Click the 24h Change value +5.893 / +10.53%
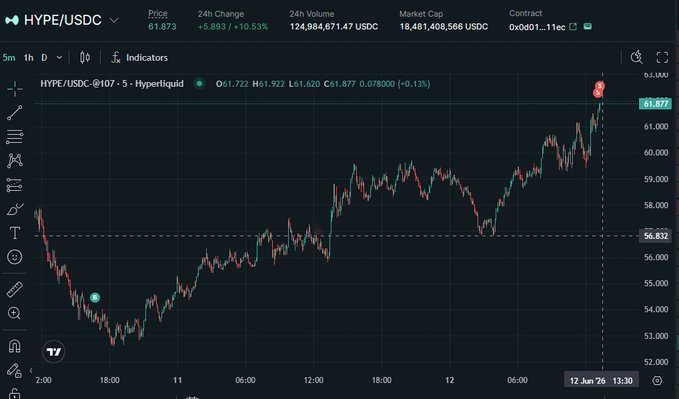 (x=233, y=27)
